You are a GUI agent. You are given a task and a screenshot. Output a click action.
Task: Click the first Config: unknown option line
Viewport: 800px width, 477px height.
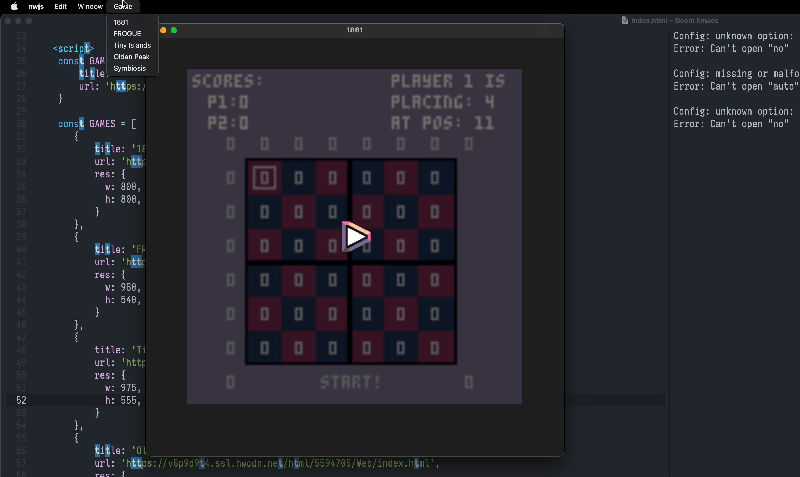point(733,36)
